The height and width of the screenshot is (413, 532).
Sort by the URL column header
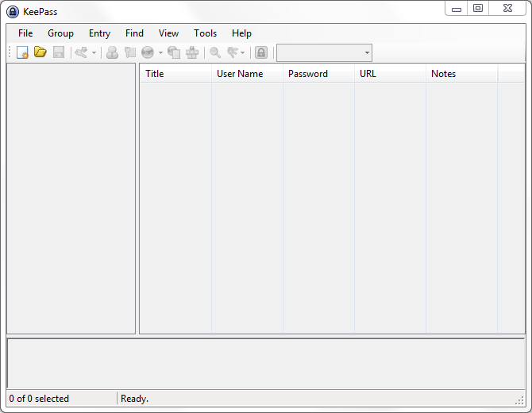(390, 74)
